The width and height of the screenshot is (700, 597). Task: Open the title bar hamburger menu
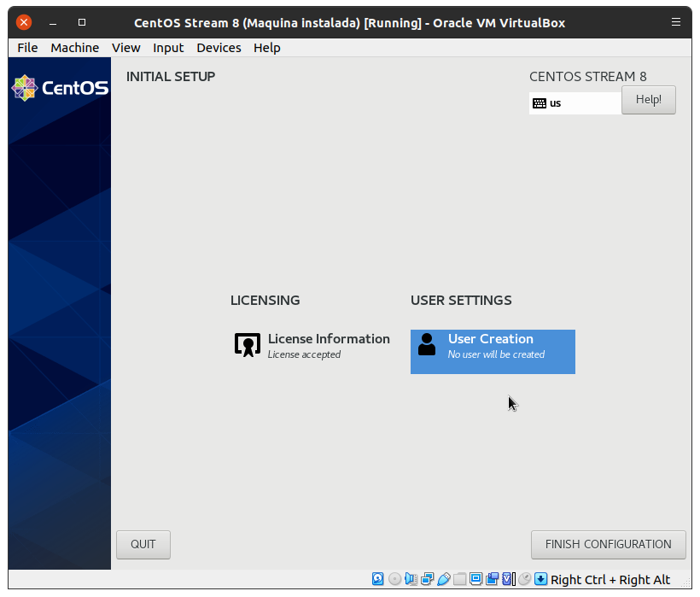pos(676,22)
